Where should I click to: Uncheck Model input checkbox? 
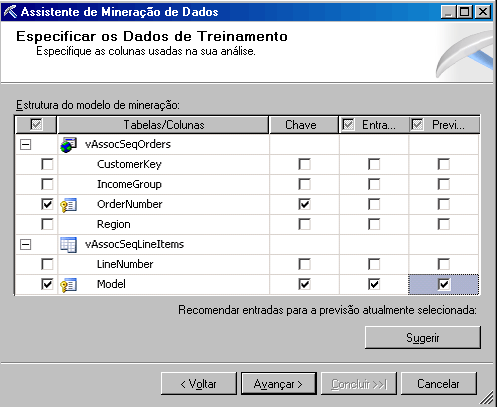374,284
